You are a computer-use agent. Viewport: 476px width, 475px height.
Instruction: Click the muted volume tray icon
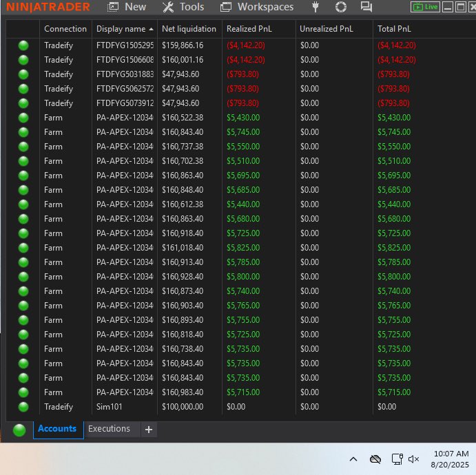pyautogui.click(x=413, y=459)
